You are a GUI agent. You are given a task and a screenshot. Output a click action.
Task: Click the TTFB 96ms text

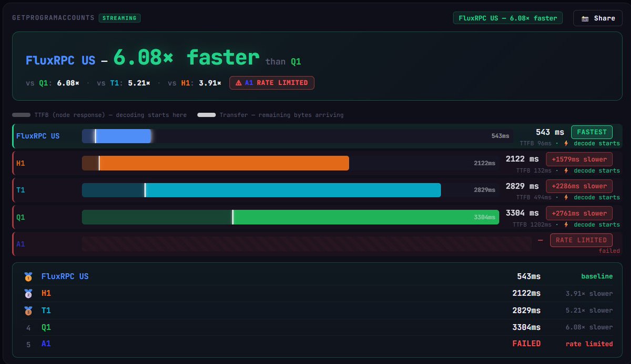(x=535, y=143)
